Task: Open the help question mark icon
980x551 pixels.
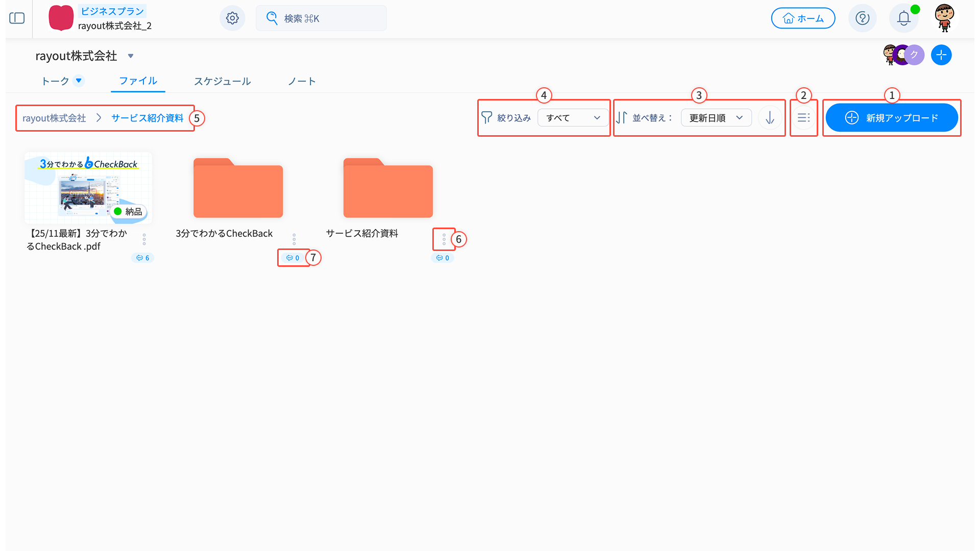Action: coord(862,18)
